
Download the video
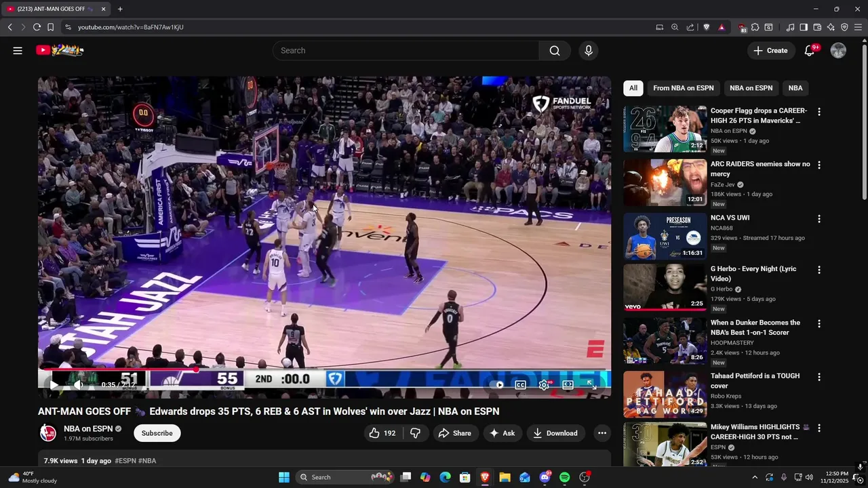(x=555, y=433)
